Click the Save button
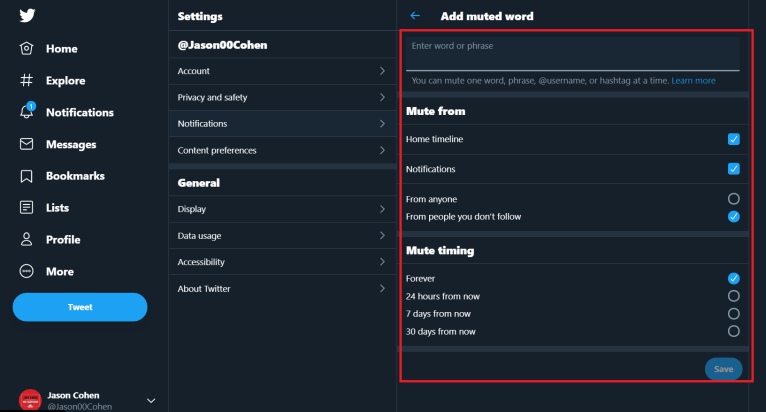766x412 pixels. [x=723, y=369]
